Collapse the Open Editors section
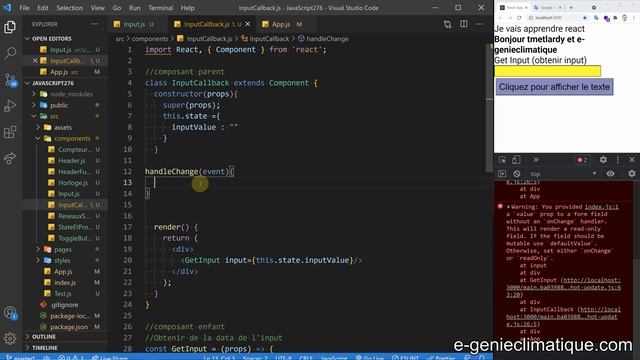This screenshot has width=640, height=360. (x=52, y=38)
